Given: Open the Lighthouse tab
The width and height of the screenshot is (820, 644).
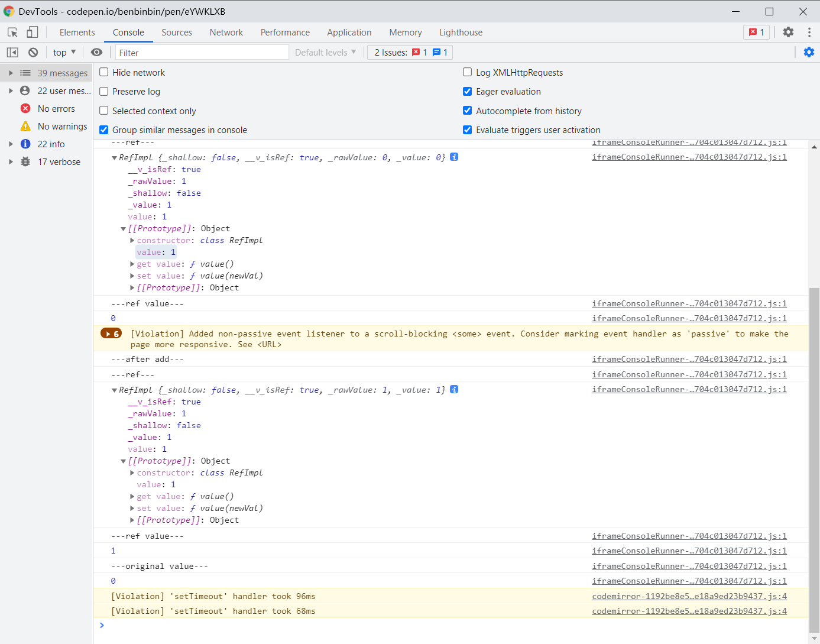Looking at the screenshot, I should tap(461, 33).
